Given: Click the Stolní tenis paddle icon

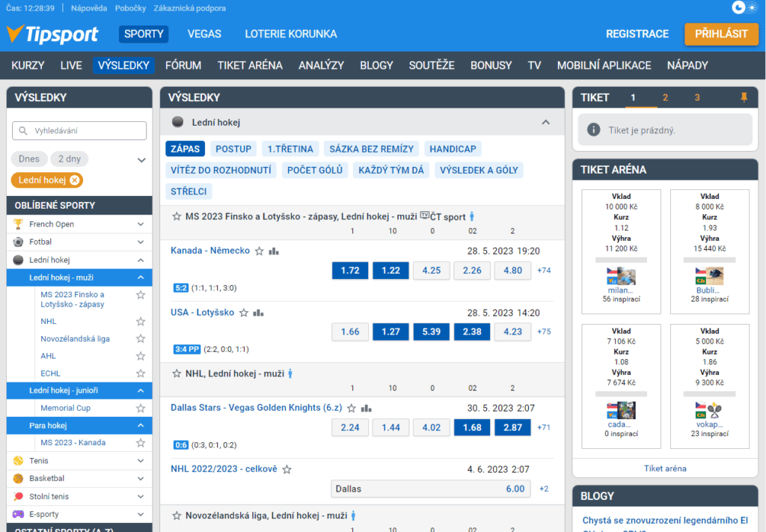Looking at the screenshot, I should (x=18, y=496).
